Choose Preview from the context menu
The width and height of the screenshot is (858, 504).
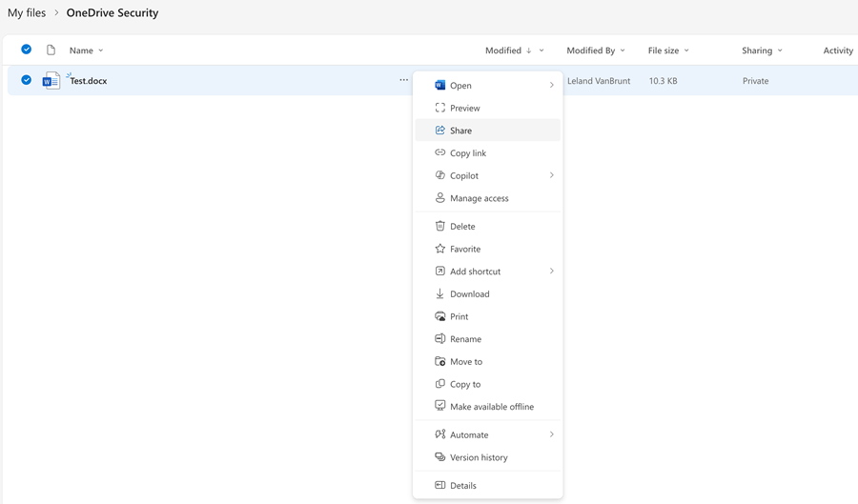(487, 108)
